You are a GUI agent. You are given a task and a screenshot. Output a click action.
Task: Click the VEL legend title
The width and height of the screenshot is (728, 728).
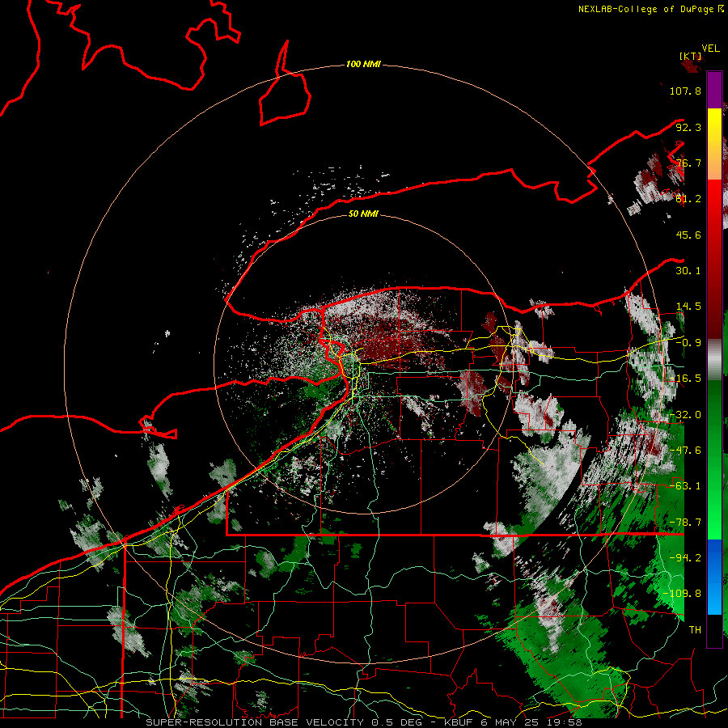(x=710, y=49)
